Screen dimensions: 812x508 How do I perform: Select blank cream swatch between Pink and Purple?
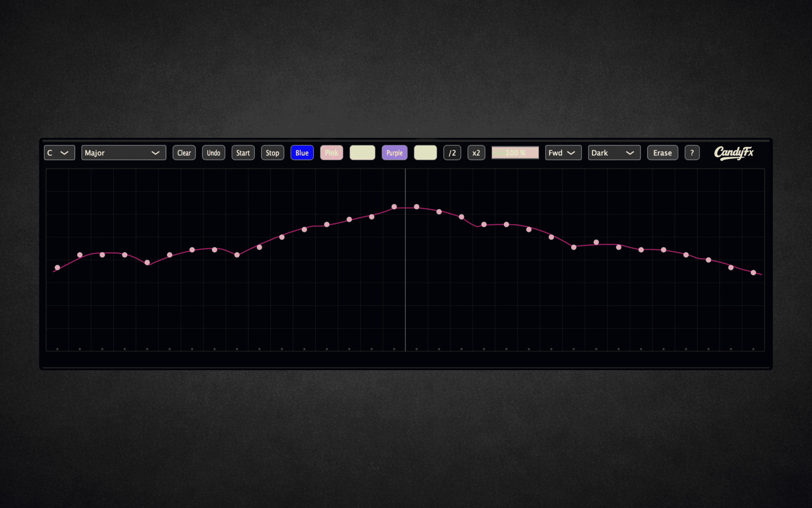(x=362, y=153)
